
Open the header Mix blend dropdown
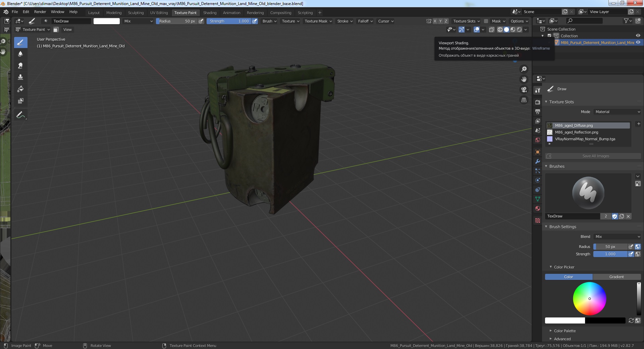pos(138,21)
